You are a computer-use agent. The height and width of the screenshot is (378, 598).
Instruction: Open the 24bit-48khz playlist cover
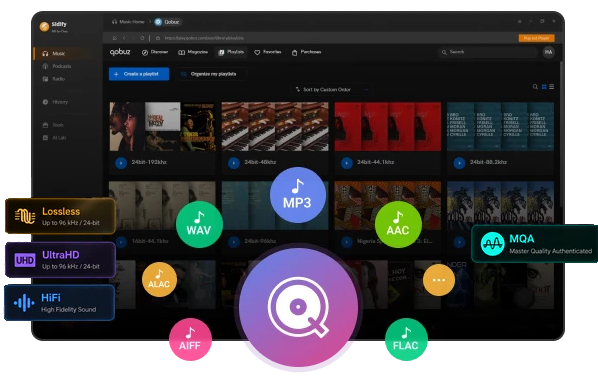point(275,127)
